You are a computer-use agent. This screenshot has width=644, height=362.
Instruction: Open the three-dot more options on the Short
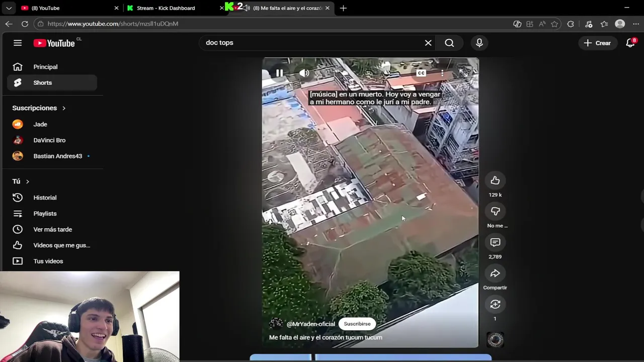pyautogui.click(x=442, y=73)
